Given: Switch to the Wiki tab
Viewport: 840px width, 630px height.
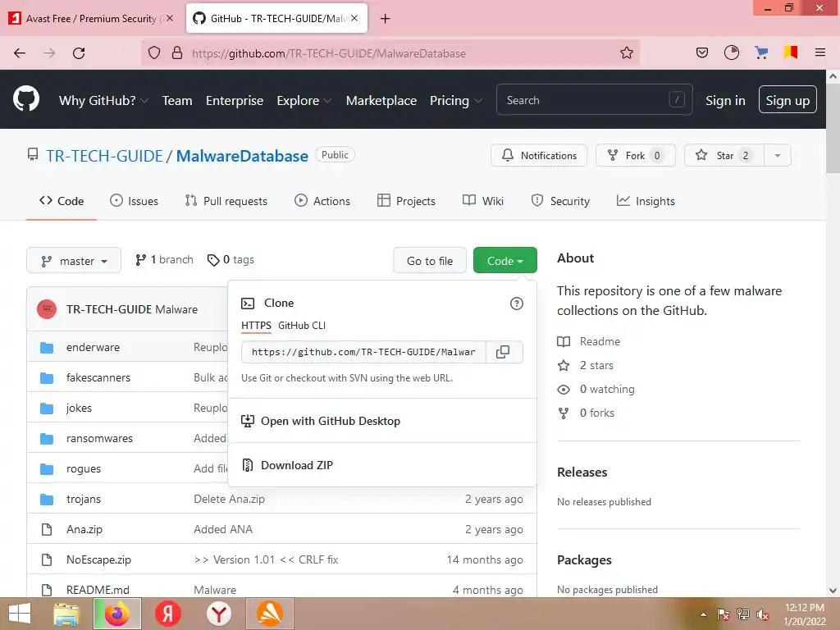Looking at the screenshot, I should [x=482, y=201].
